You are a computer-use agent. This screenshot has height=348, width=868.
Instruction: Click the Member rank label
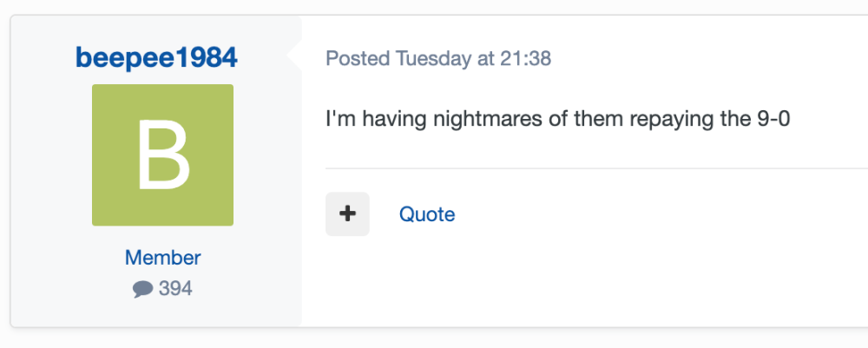pos(162,258)
